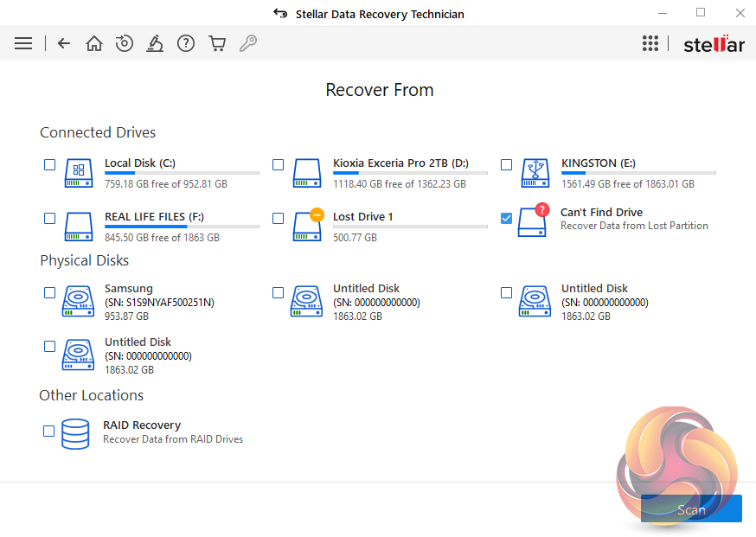Go back with the arrow icon

[x=64, y=43]
